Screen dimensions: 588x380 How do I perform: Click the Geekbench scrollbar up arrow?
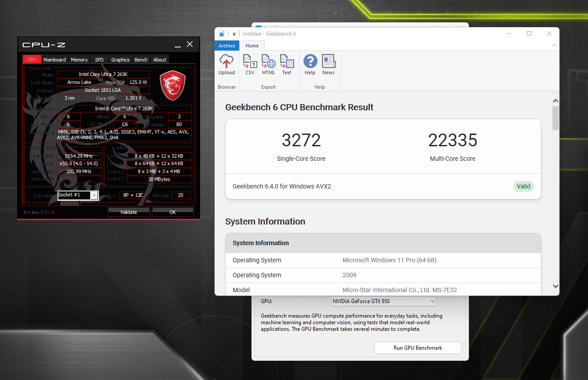[555, 101]
